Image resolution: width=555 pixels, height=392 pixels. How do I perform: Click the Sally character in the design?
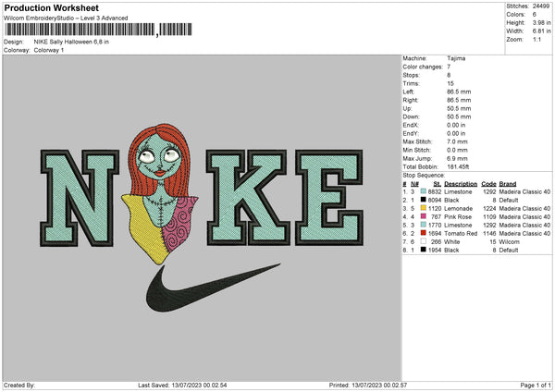160,194
